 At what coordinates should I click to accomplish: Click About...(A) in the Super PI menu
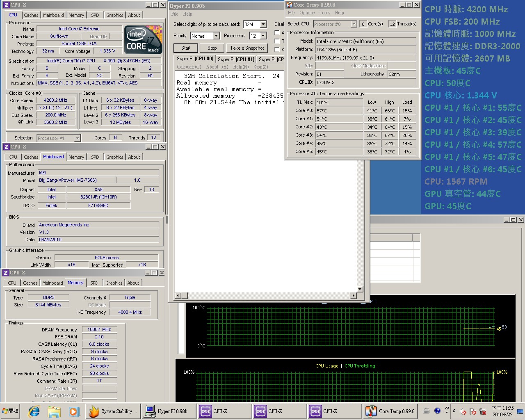coord(217,67)
